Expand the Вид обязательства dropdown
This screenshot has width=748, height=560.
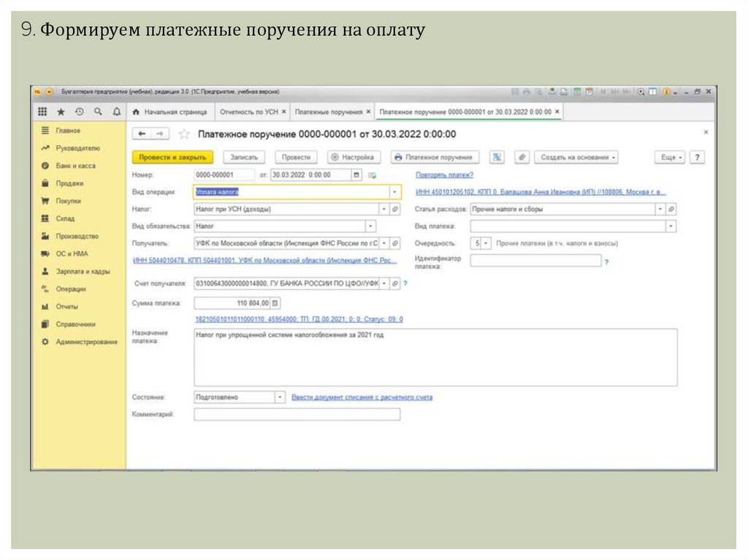tap(370, 226)
